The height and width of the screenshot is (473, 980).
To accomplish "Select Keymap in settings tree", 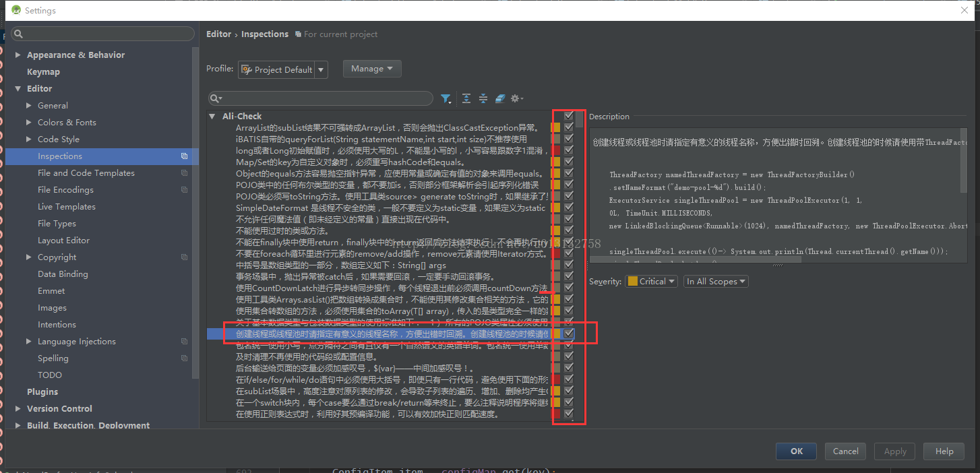I will pos(43,72).
